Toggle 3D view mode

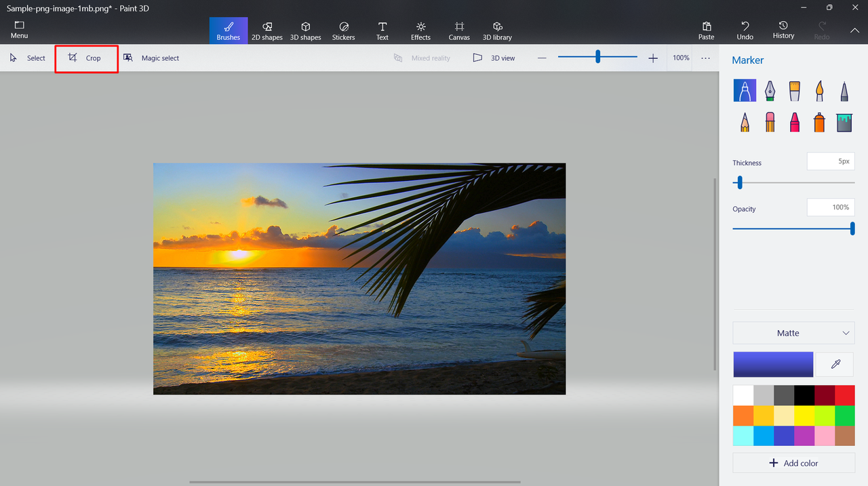[494, 58]
